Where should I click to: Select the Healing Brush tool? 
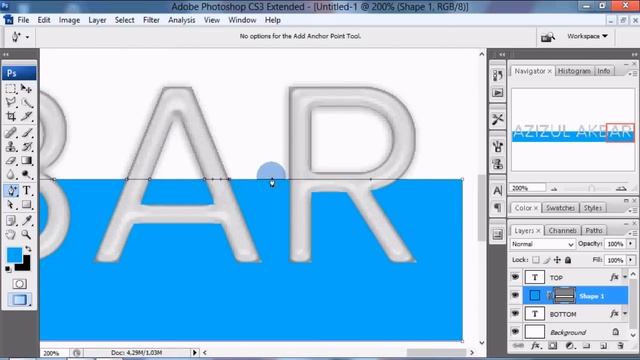[x=11, y=133]
